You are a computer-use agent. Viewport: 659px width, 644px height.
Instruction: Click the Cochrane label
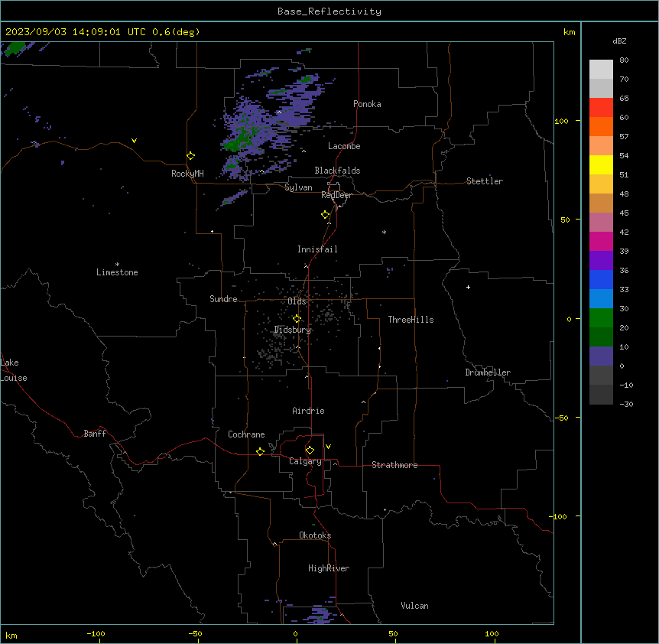point(246,434)
